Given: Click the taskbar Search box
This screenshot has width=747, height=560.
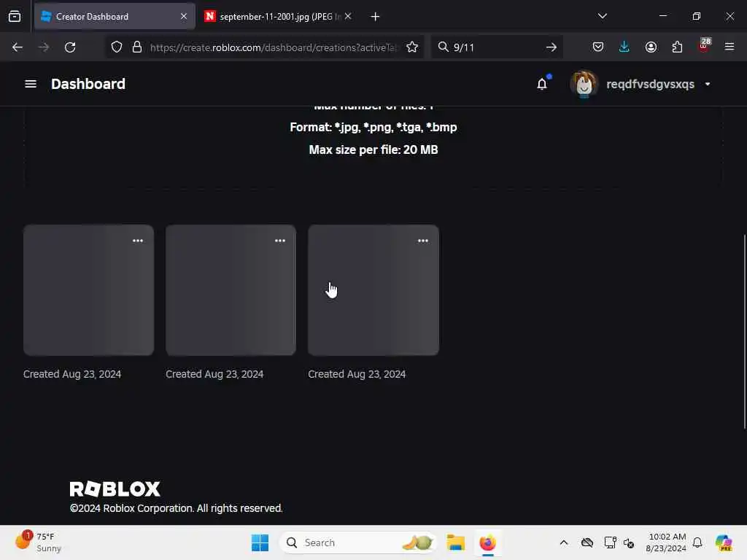Looking at the screenshot, I should [357, 542].
